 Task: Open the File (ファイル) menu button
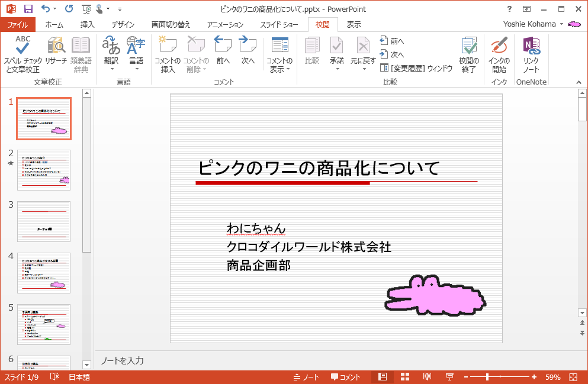click(x=18, y=24)
